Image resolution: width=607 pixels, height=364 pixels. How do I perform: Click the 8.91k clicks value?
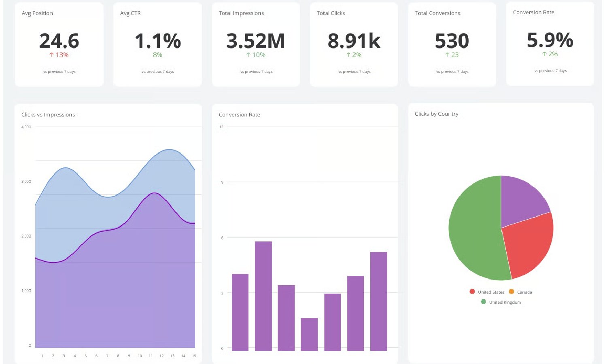pos(354,41)
